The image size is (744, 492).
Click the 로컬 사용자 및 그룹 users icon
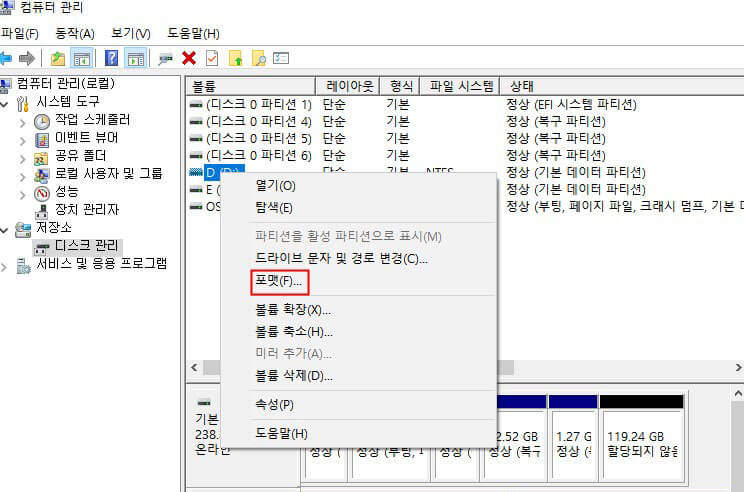click(41, 176)
